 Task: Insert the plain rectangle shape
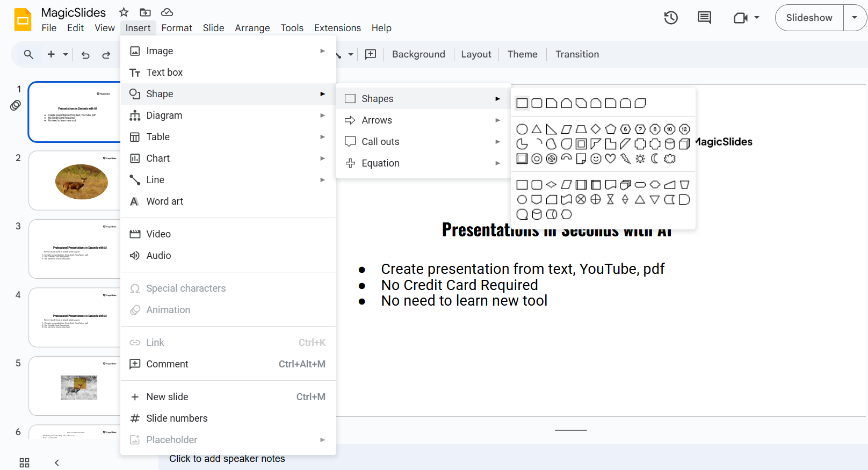click(522, 103)
